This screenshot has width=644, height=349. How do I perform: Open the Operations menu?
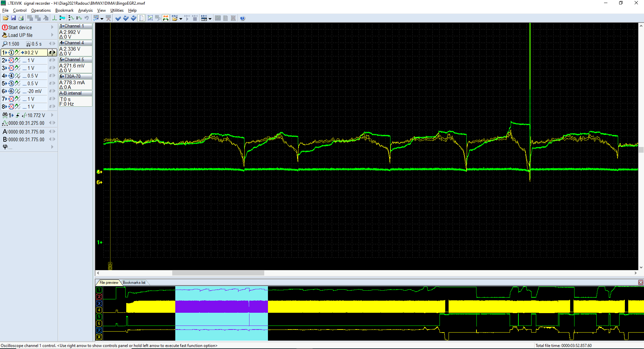[x=41, y=10]
